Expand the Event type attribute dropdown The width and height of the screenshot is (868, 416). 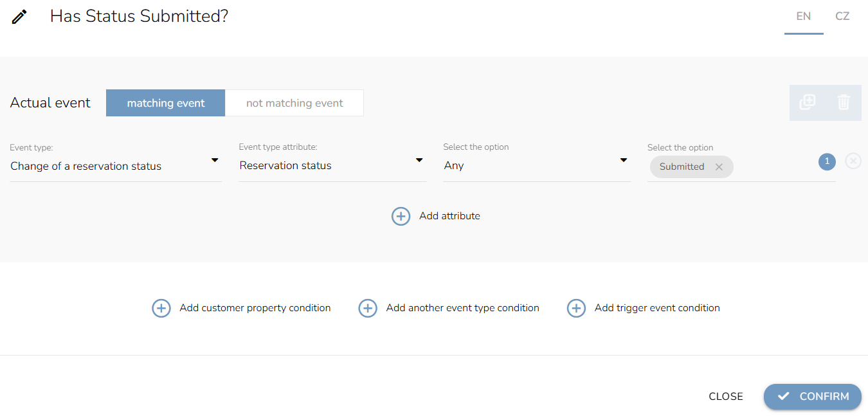[x=332, y=165]
